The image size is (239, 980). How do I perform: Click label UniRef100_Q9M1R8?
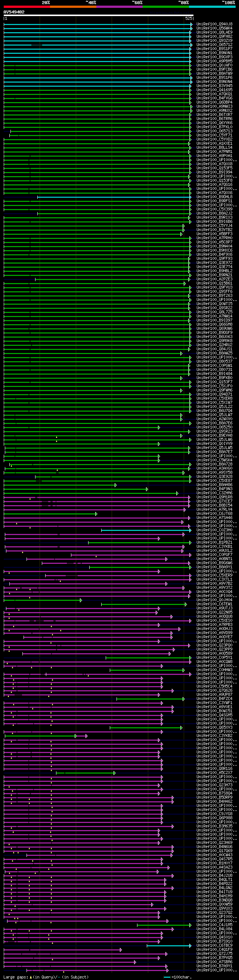(214, 497)
